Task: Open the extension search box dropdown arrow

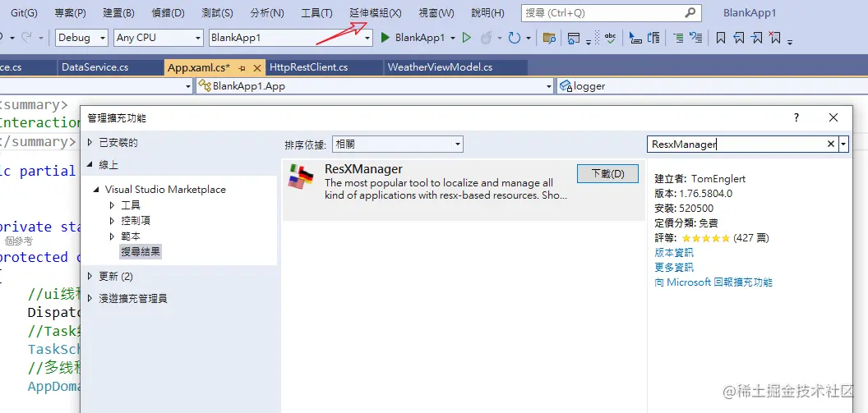Action: tap(843, 145)
